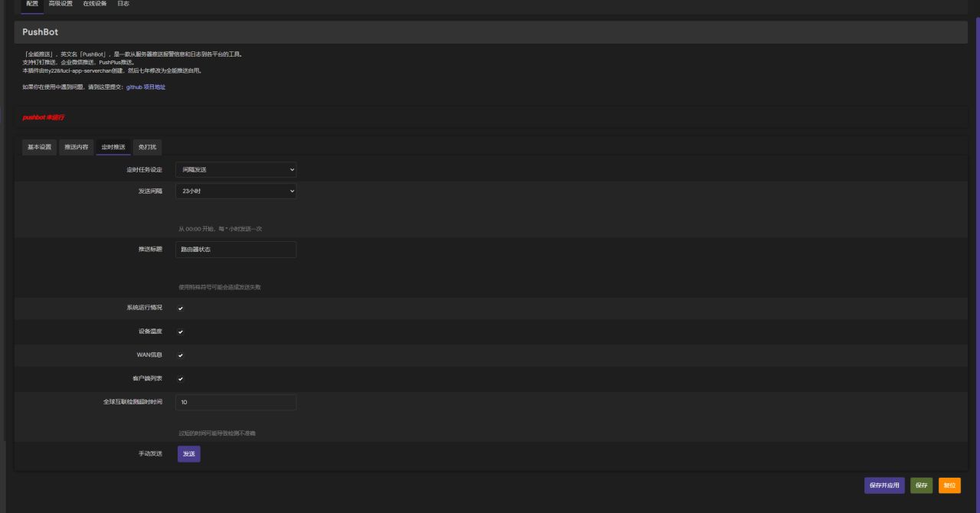The height and width of the screenshot is (513, 980).
Task: Switch to the 推送内容 sub-tab
Action: click(x=77, y=147)
